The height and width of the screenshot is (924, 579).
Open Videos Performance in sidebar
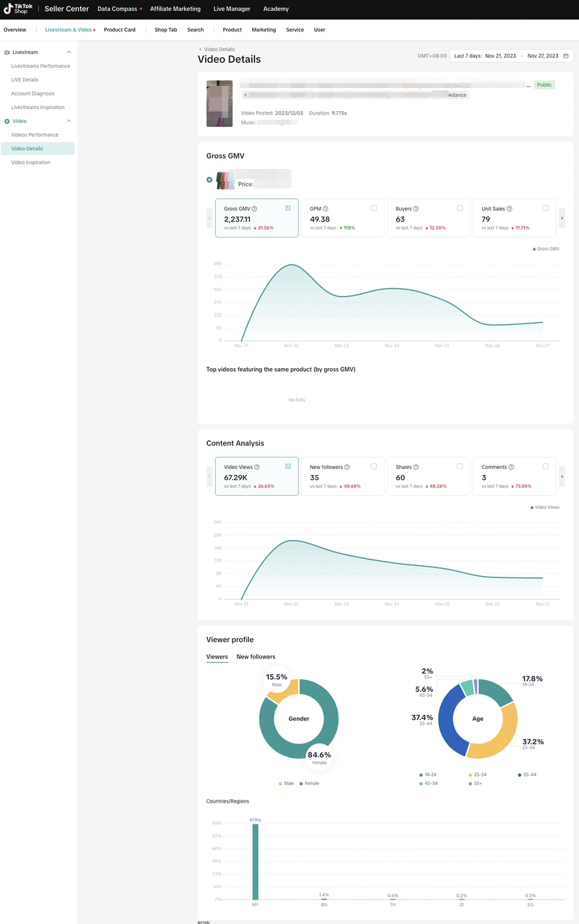(x=35, y=135)
